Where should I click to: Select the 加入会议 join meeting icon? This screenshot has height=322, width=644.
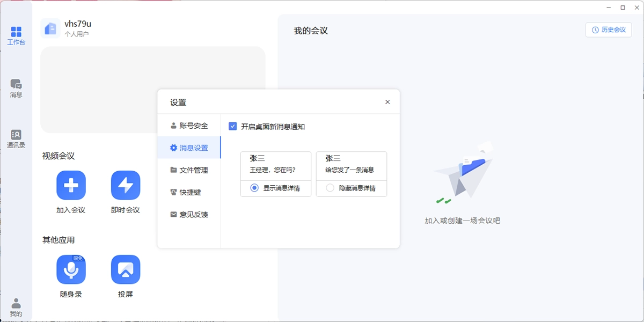pos(70,184)
